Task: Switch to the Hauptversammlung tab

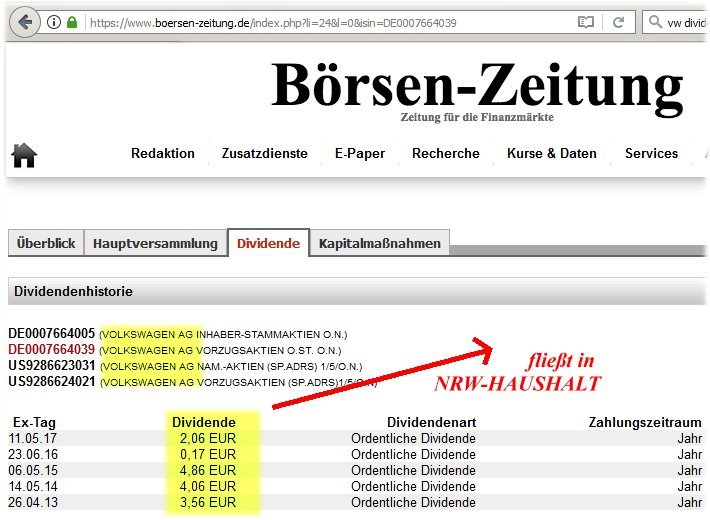Action: pyautogui.click(x=155, y=243)
